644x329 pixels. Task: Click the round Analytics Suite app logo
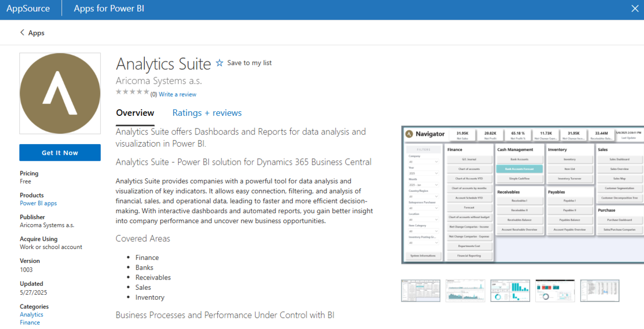pyautogui.click(x=60, y=93)
